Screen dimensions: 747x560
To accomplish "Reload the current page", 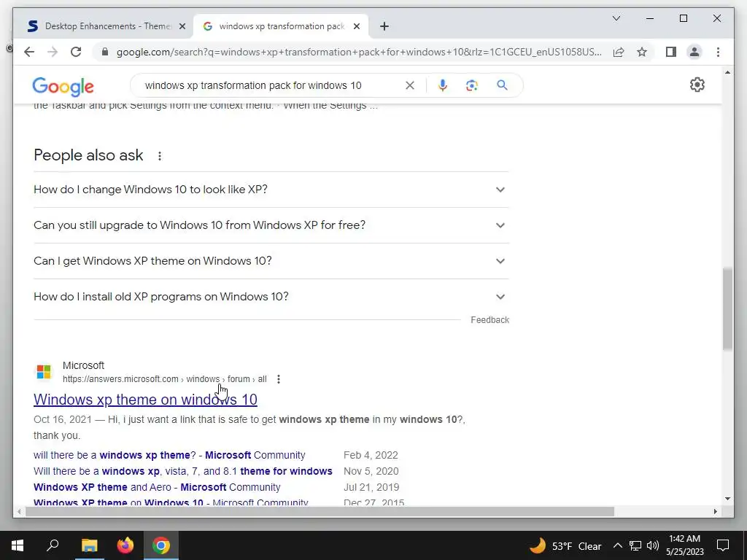I will coord(76,52).
